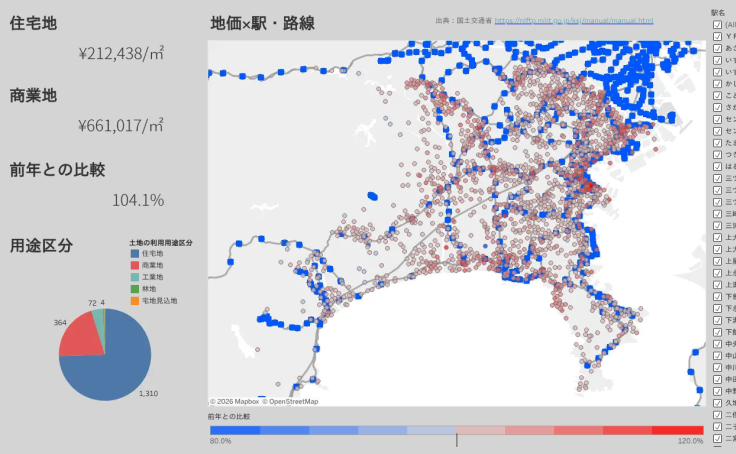The width and height of the screenshot is (736, 454).
Task: Click the 104.1% year-over-year value
Action: tap(138, 200)
